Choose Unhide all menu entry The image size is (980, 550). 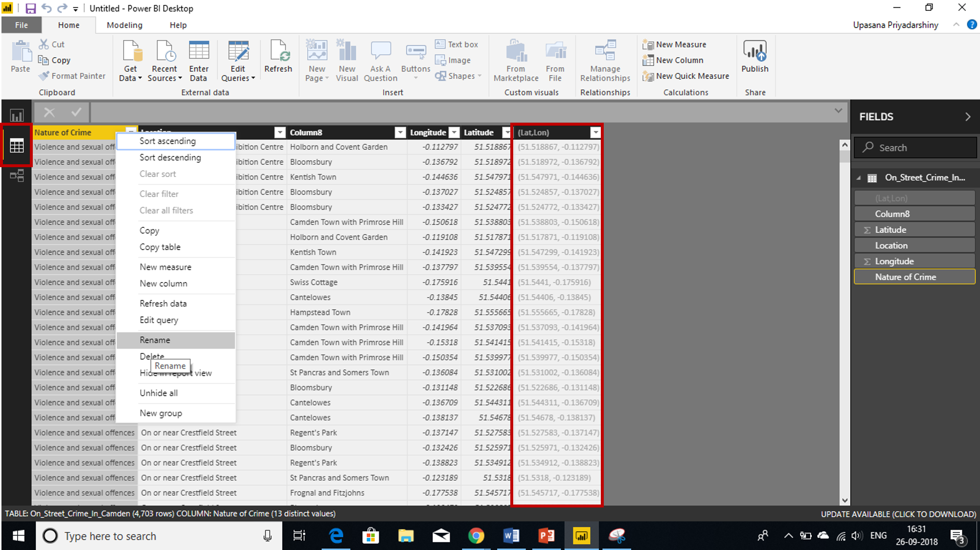point(176,393)
